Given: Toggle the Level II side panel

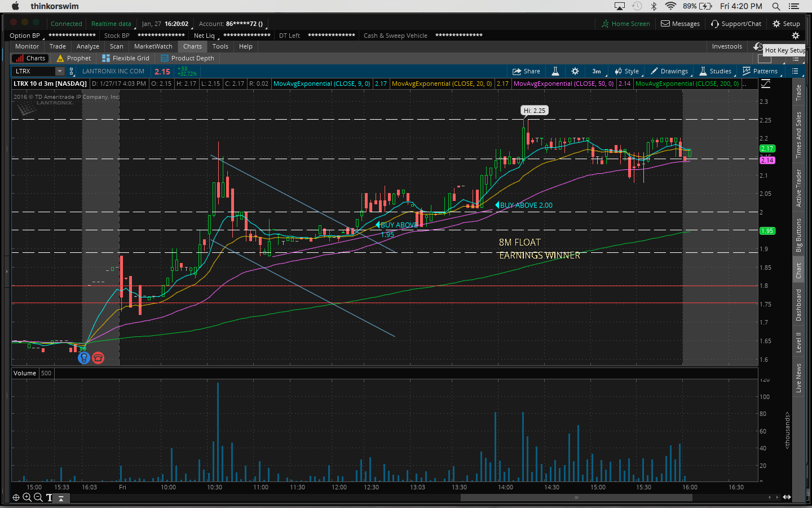Looking at the screenshot, I should pyautogui.click(x=798, y=342).
